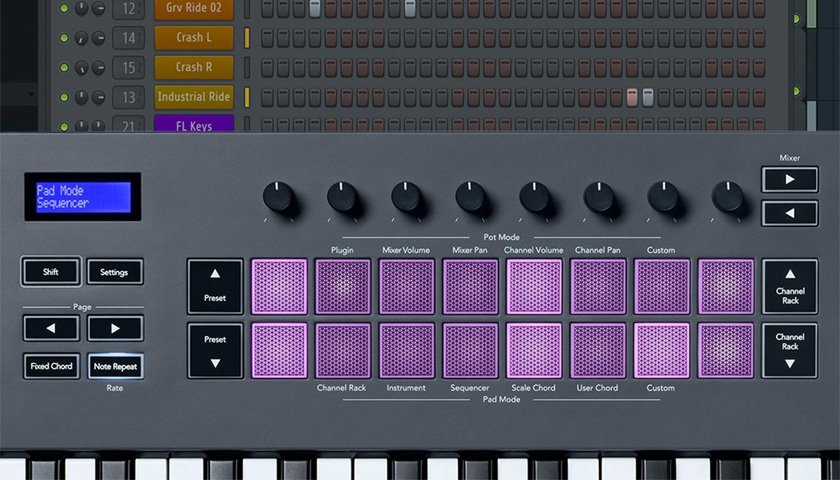Click the pot knob above Channel Pan label
Viewport: 840px width, 480px height.
tap(599, 197)
